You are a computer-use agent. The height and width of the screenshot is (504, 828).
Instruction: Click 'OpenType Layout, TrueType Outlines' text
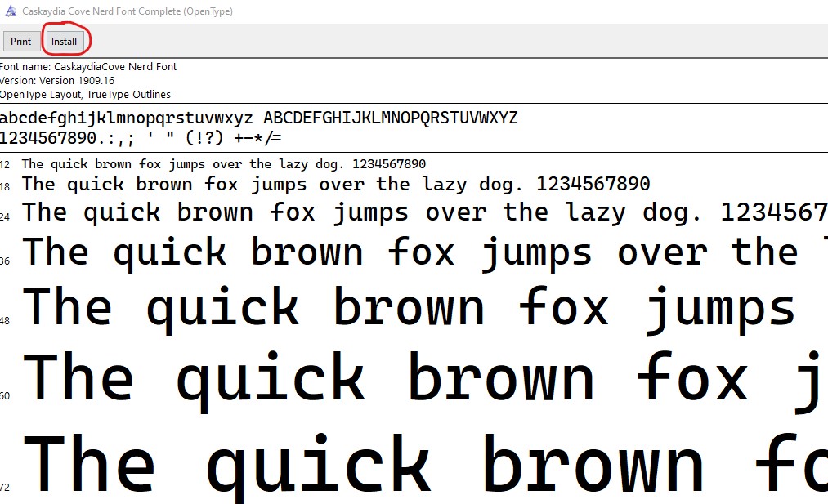85,95
